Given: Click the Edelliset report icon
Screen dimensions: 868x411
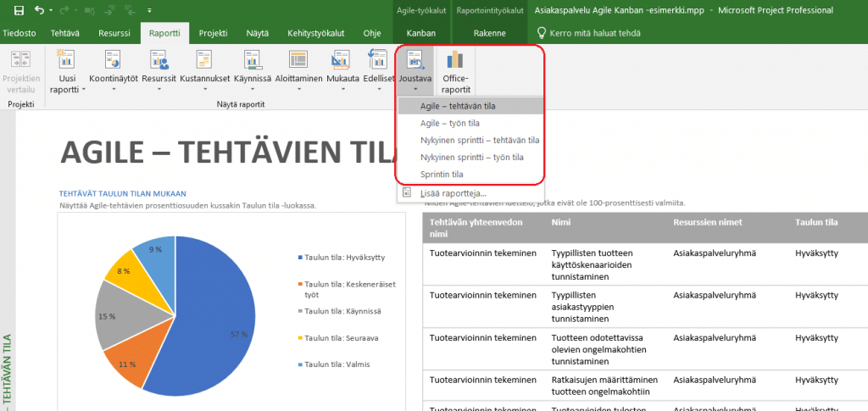Looking at the screenshot, I should (x=378, y=59).
